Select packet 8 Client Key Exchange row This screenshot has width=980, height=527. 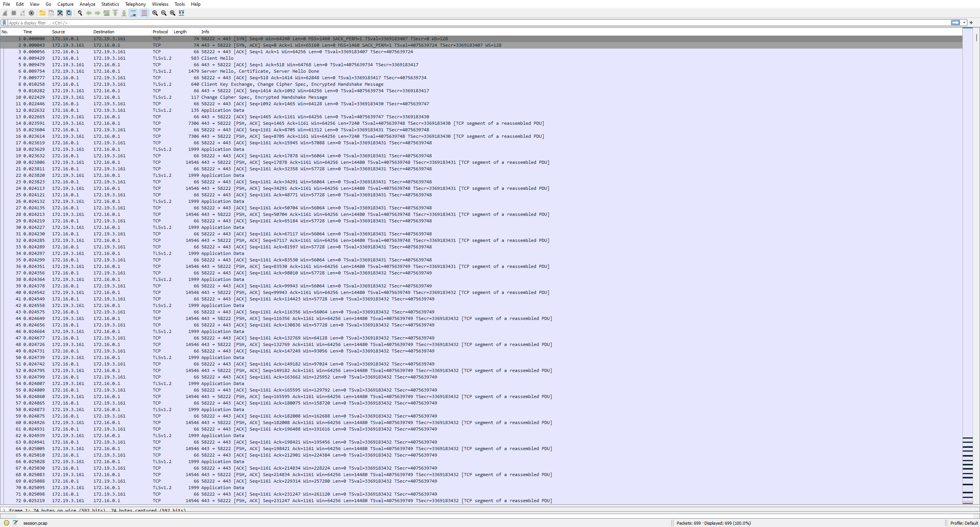[x=481, y=84]
